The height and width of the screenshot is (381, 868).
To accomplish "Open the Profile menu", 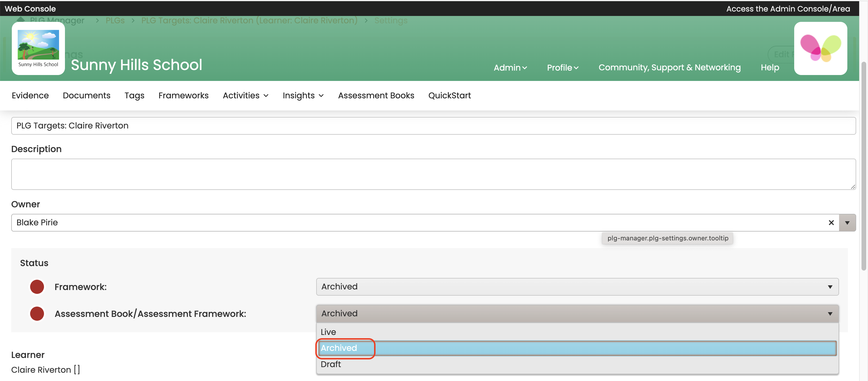I will [562, 67].
